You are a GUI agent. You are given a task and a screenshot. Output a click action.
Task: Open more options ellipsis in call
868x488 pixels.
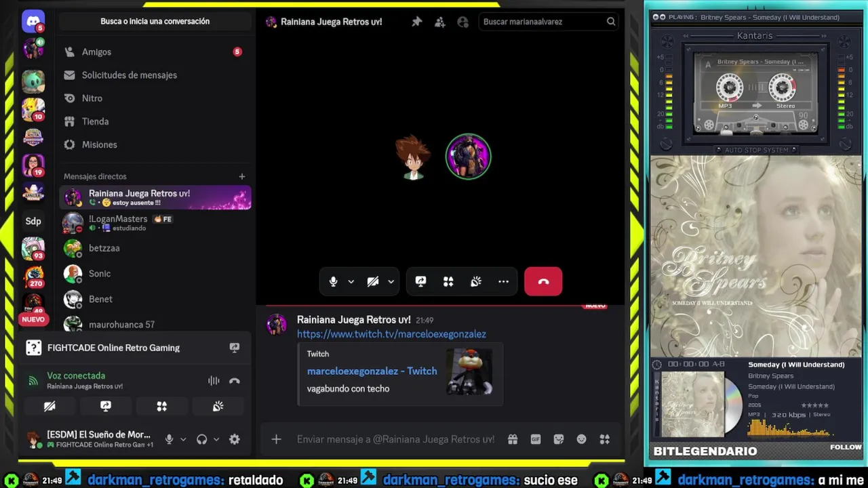[503, 281]
